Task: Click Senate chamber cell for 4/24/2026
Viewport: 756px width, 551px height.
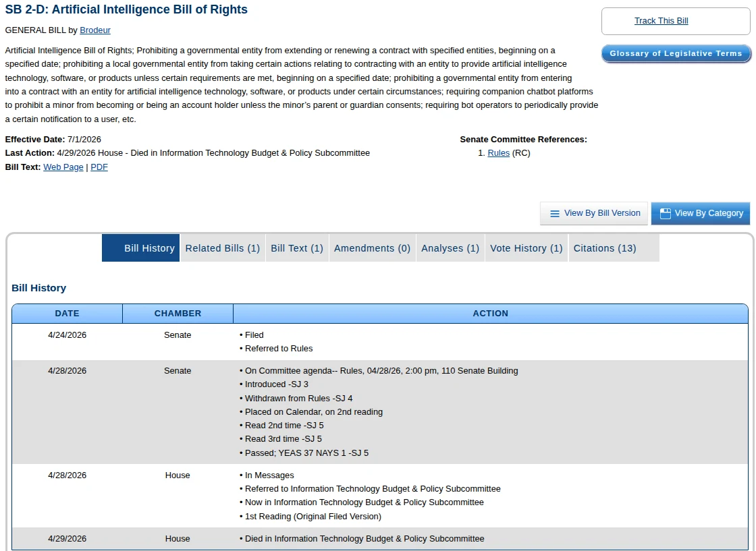Action: [x=178, y=335]
